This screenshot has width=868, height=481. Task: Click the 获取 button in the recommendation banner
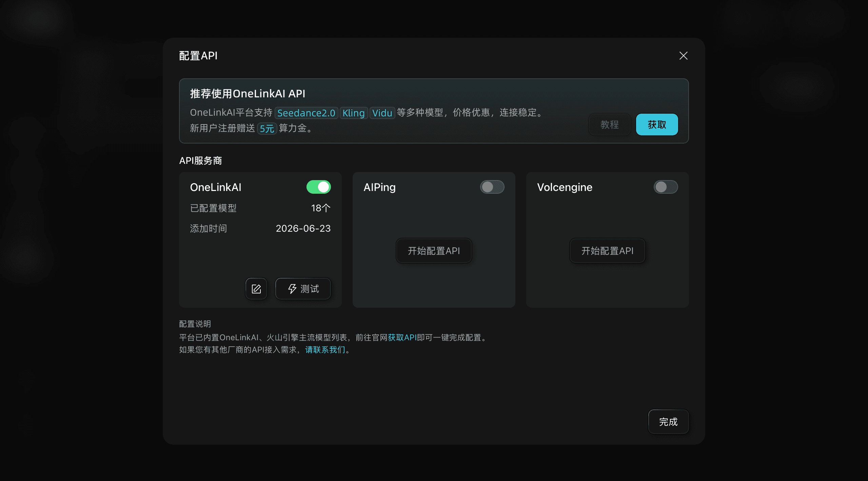point(657,124)
